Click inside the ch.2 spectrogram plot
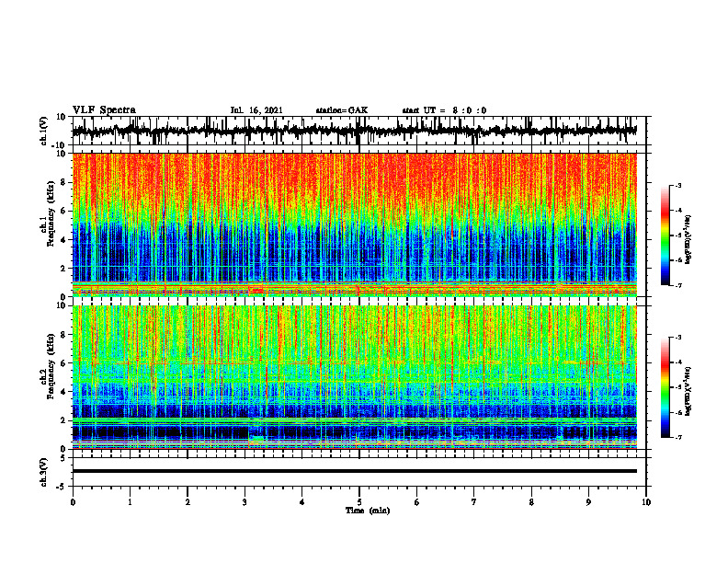Image resolution: width=728 pixels, height=563 pixels. tap(355, 377)
